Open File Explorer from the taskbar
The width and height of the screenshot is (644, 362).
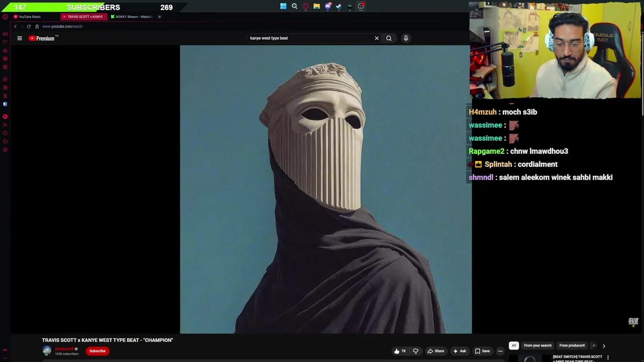[316, 6]
